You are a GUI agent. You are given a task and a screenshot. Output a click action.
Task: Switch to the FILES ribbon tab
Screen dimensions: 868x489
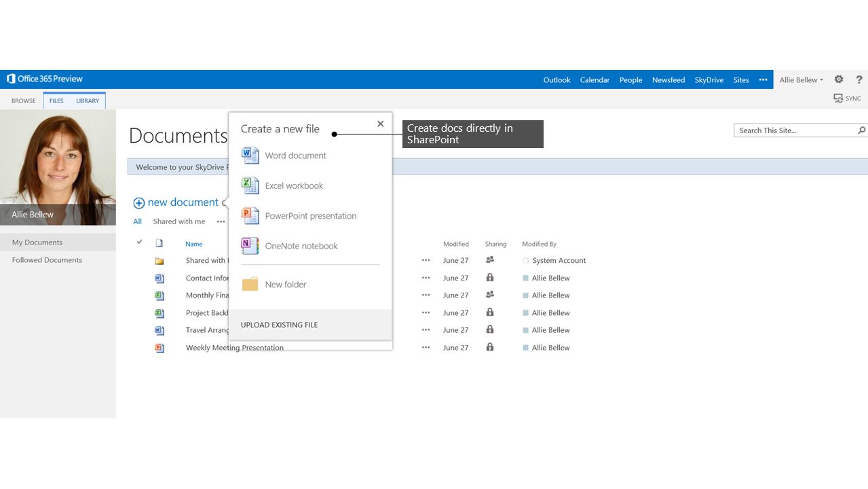pos(56,101)
